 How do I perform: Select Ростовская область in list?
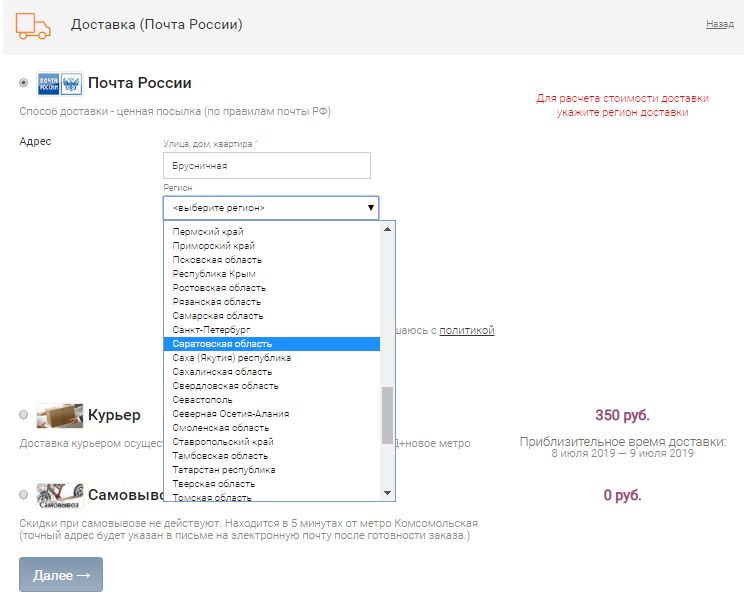pyautogui.click(x=271, y=288)
